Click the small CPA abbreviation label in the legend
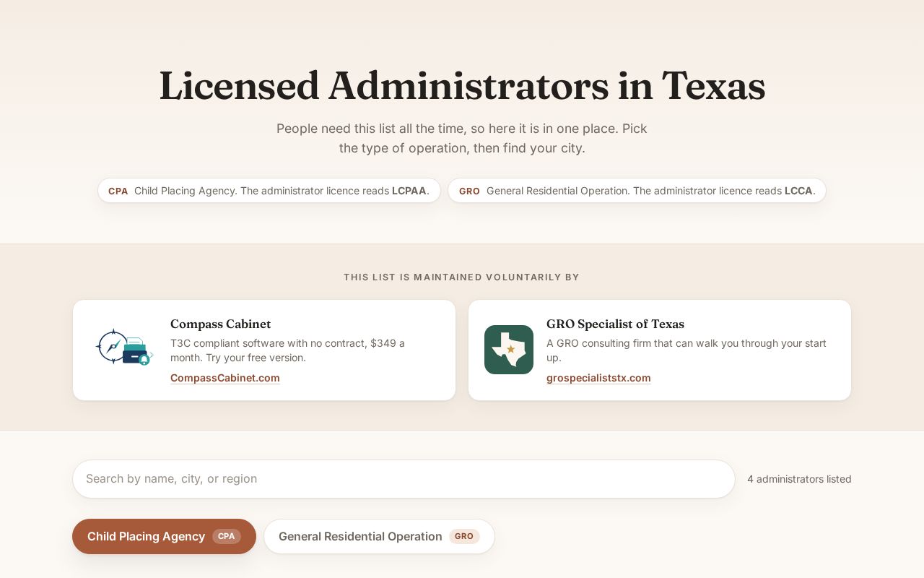This screenshot has height=578, width=924. tap(118, 191)
